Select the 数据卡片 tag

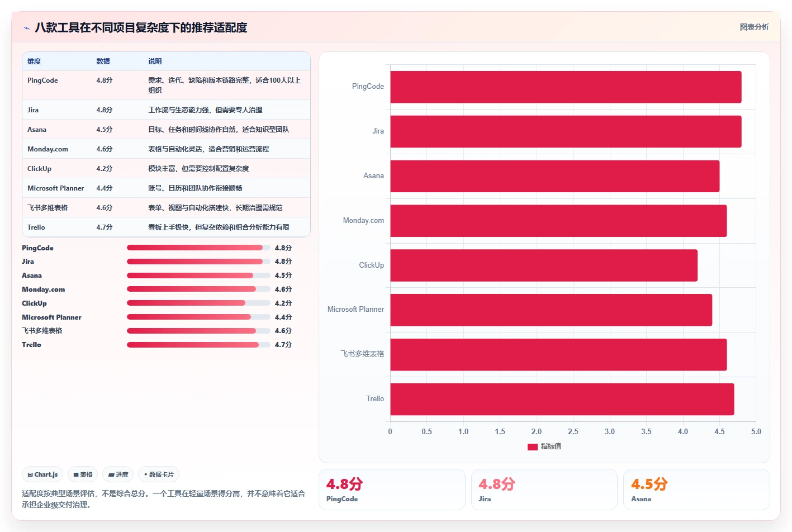click(159, 474)
